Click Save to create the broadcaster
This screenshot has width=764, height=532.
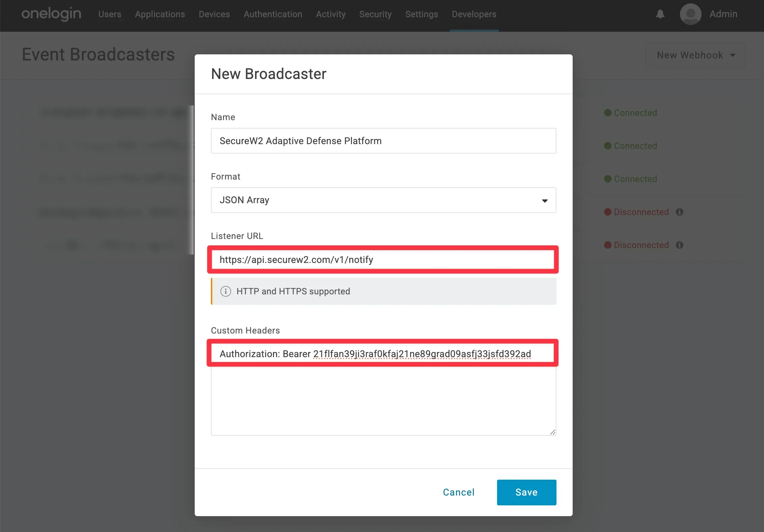[526, 492]
